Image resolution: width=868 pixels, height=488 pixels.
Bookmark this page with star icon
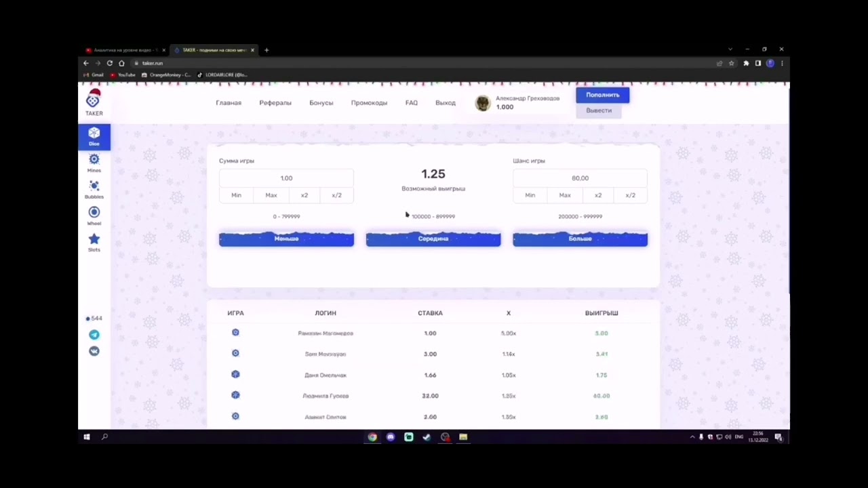click(x=731, y=63)
